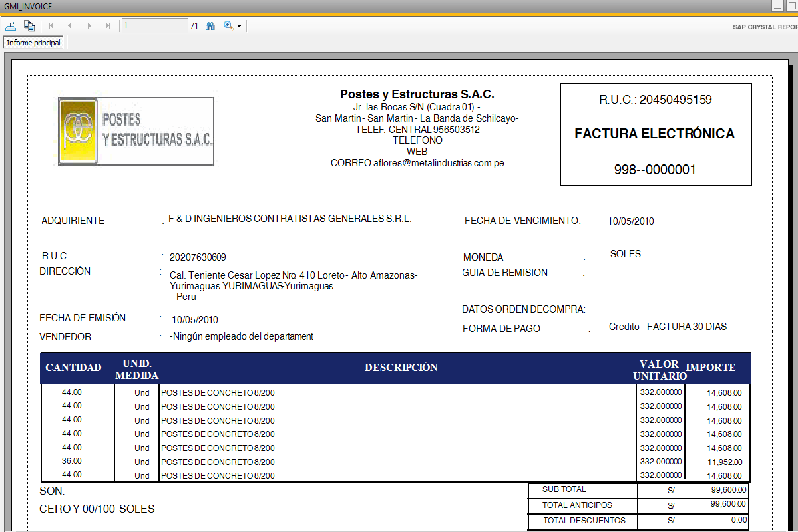Click the GUIA DE REMISION label

coord(505,273)
